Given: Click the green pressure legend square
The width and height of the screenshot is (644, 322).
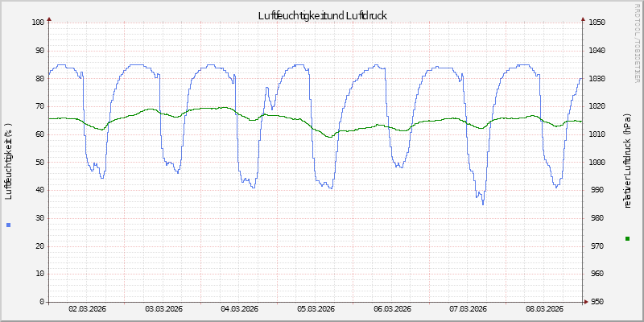Looking at the screenshot, I should pyautogui.click(x=627, y=238).
